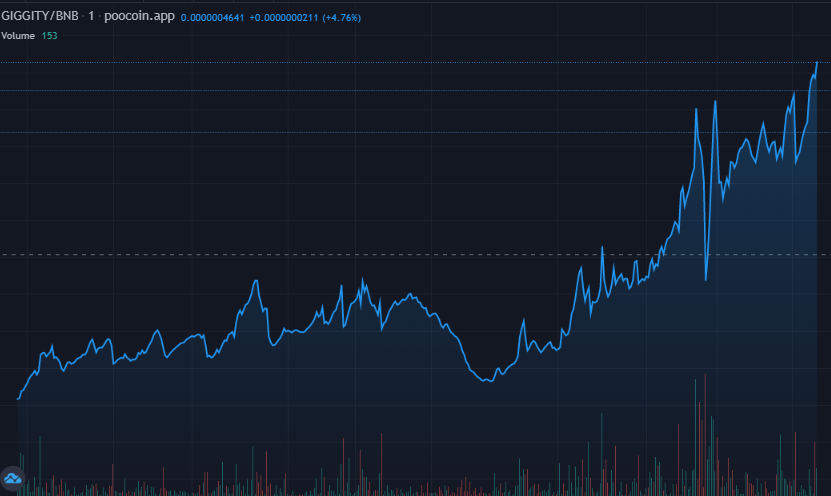
Task: Click the Volume indicator label
Action: (18, 36)
